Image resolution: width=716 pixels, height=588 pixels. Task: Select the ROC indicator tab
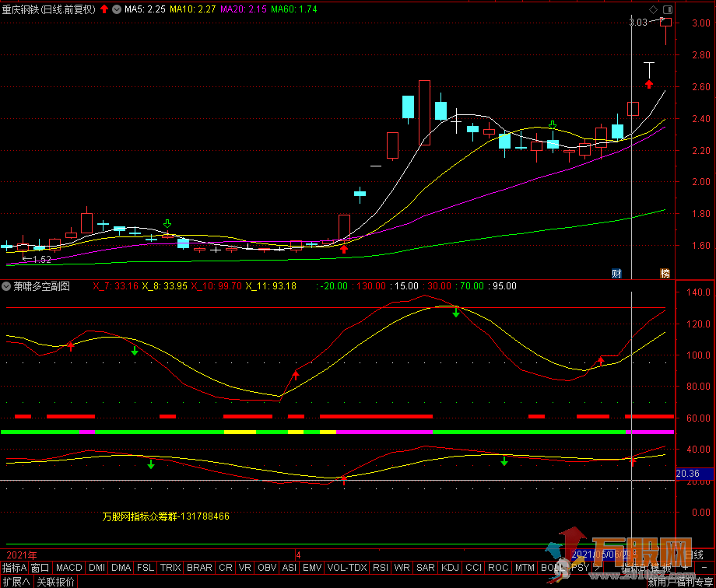click(498, 568)
